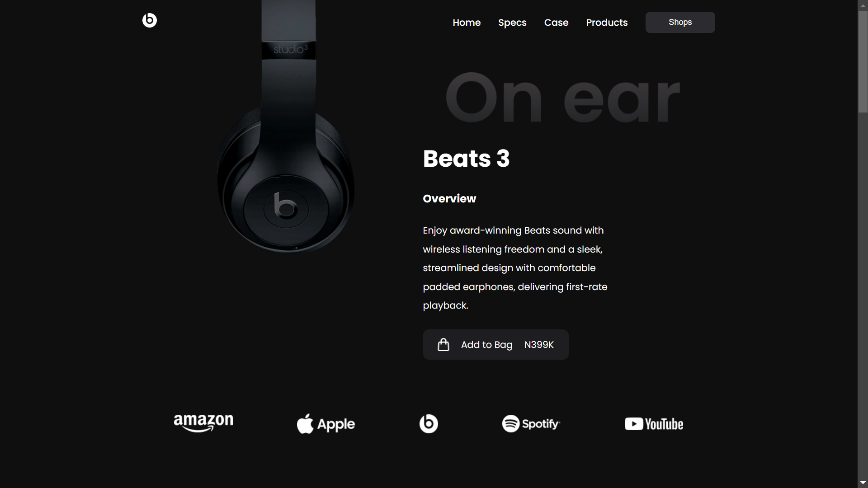Click the Studio3 headphone image

tap(286, 127)
